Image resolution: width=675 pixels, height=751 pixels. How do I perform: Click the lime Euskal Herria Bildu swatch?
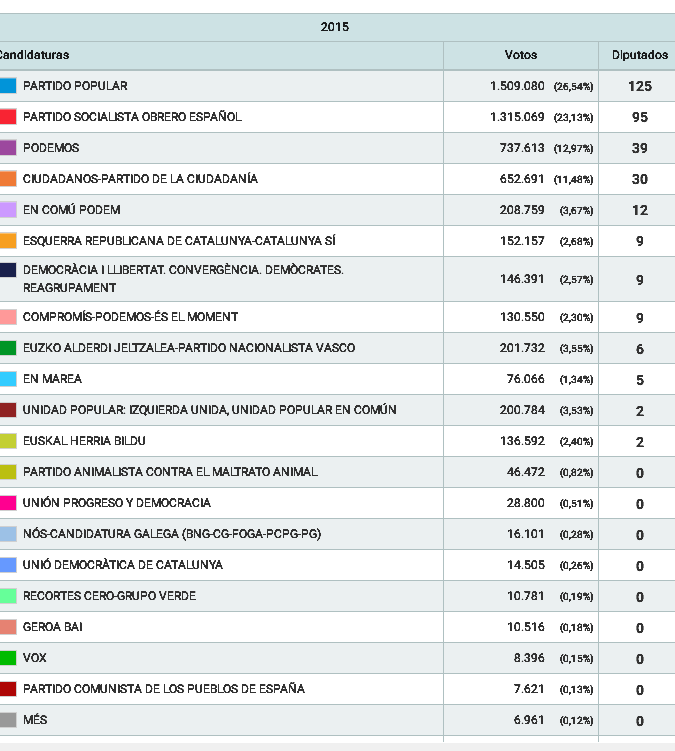pos(8,441)
